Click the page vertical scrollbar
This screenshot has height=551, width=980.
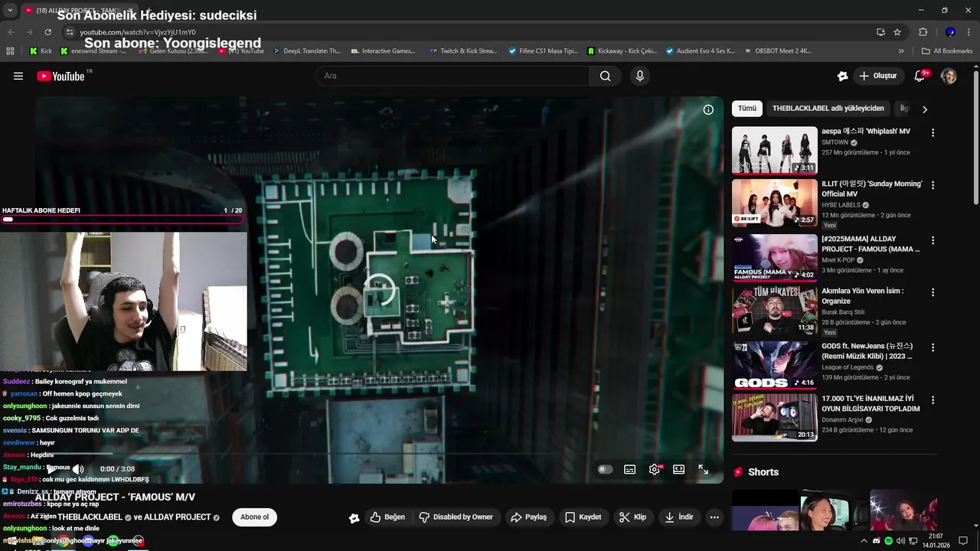click(976, 138)
